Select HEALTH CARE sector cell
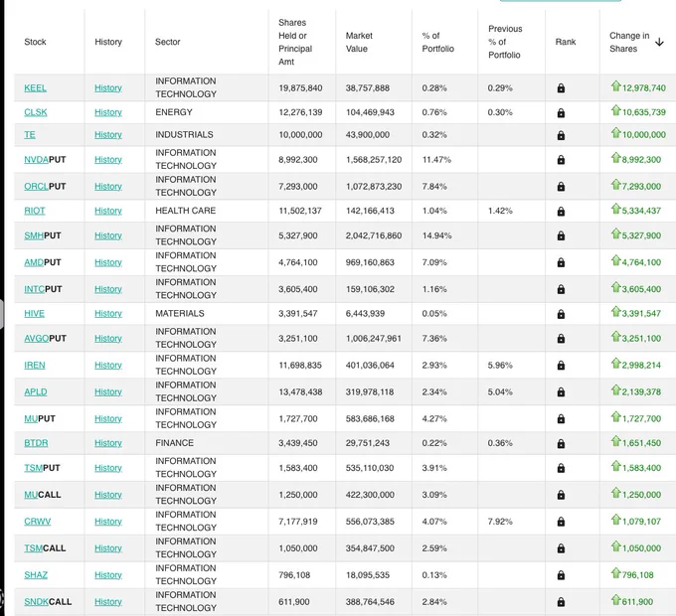Viewport: 676px width, 616px height. coord(185,211)
